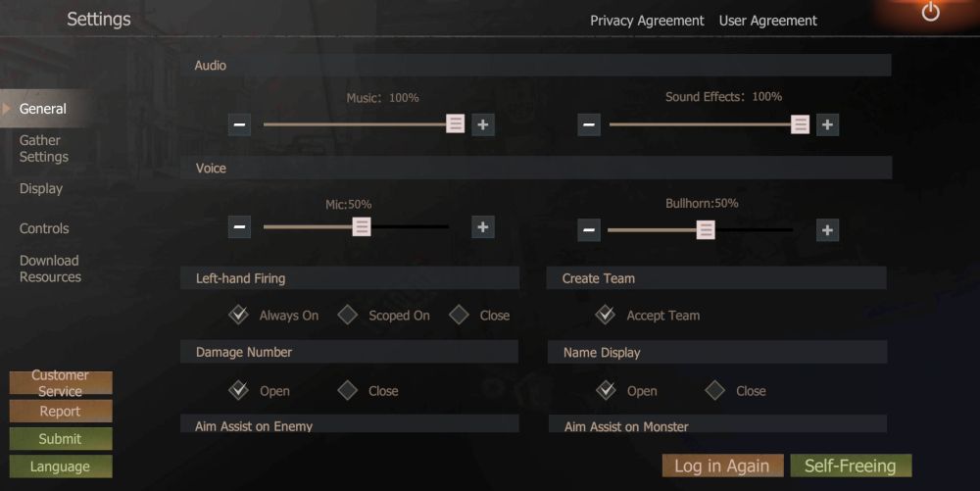Select Scoped On for Left-hand Firing
Viewport: 980px width, 491px height.
(348, 315)
